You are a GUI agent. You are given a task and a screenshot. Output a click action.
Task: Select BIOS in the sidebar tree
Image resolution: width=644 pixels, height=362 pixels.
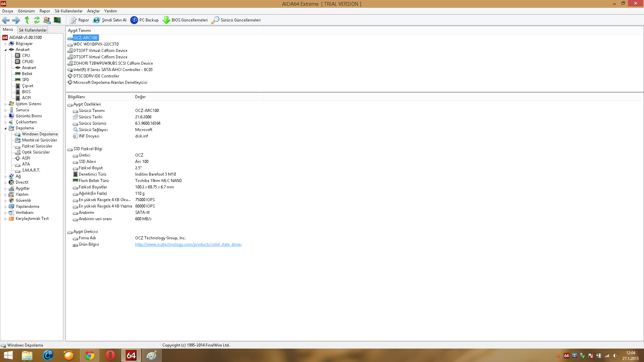[x=26, y=92]
